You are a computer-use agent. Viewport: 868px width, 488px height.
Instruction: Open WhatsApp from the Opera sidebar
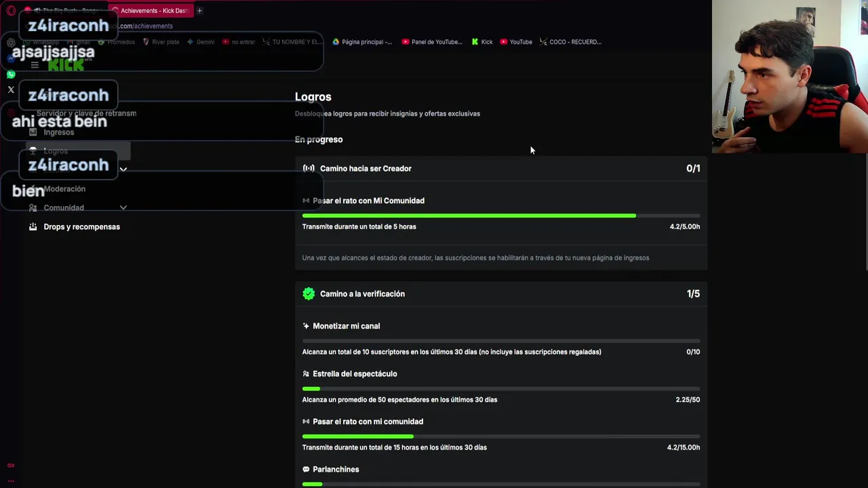[11, 74]
